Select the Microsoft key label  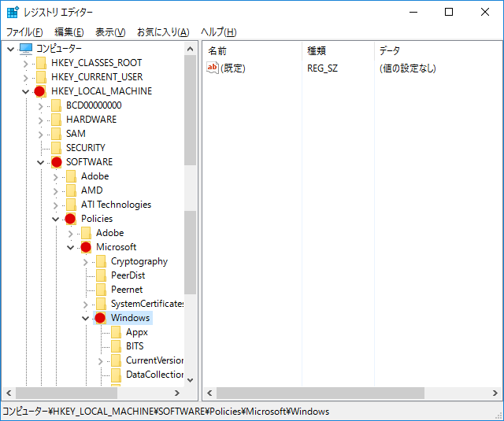point(116,247)
